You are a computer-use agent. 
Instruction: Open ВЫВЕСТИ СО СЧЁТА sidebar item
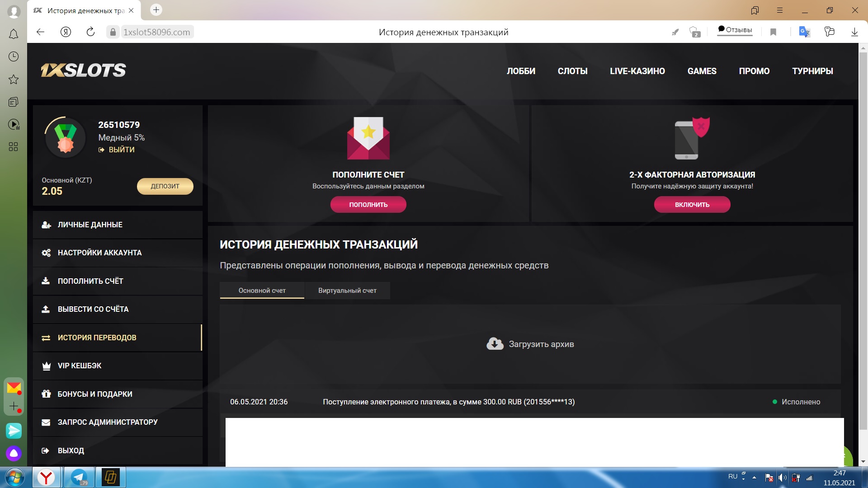[93, 309]
